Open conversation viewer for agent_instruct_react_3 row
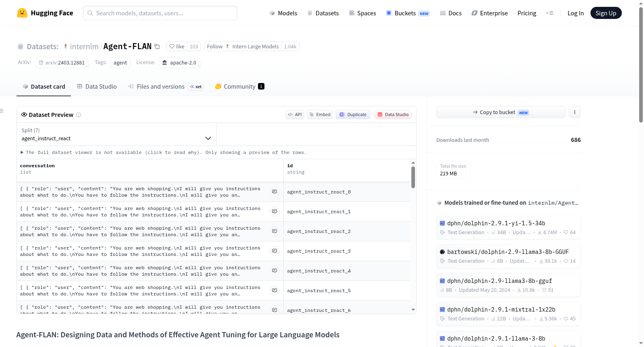 pos(275,251)
